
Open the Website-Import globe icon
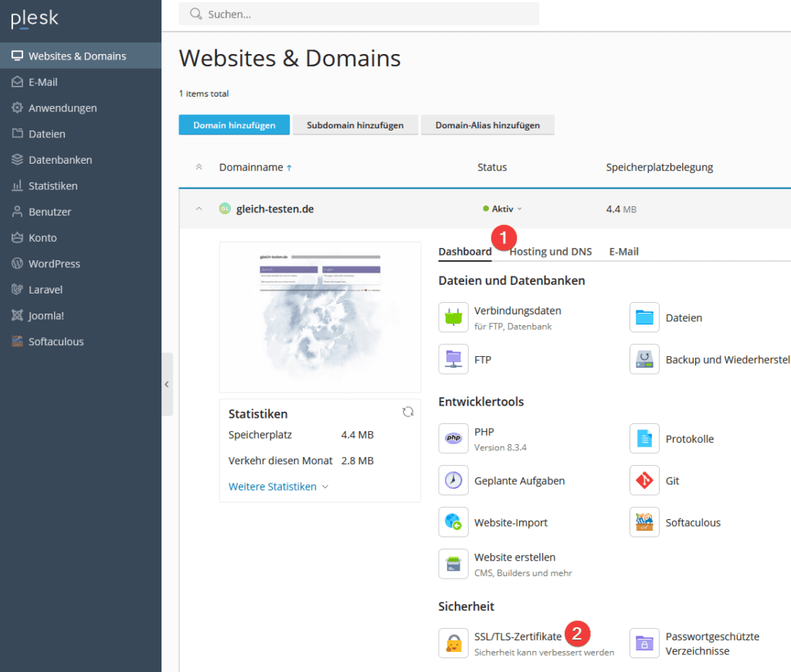[453, 522]
